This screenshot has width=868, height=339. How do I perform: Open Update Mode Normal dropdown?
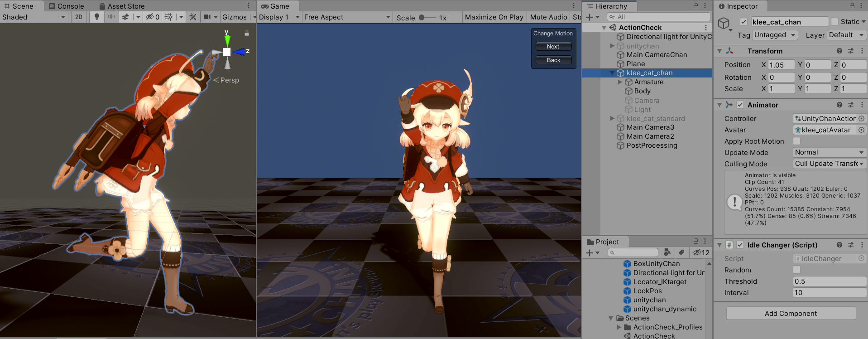click(830, 152)
